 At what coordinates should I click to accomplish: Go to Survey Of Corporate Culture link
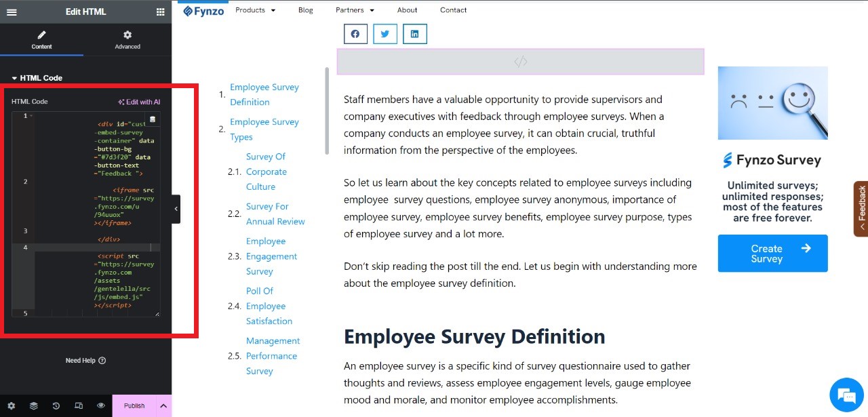(x=267, y=172)
